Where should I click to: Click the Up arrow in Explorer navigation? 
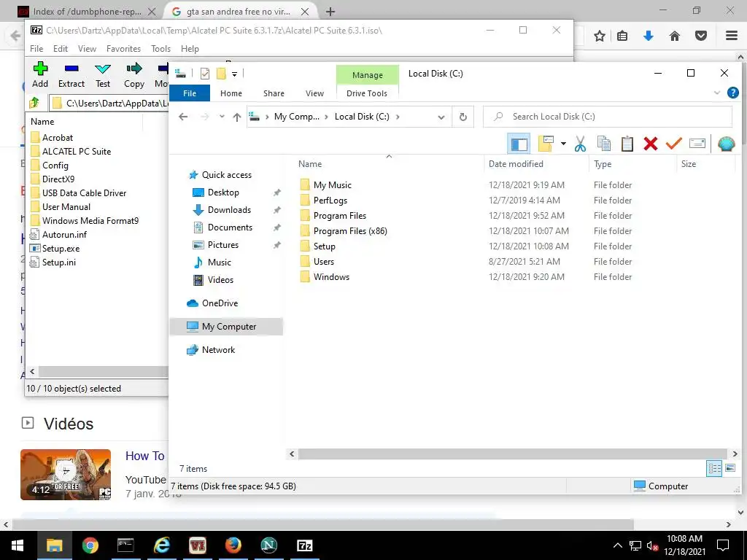(237, 117)
